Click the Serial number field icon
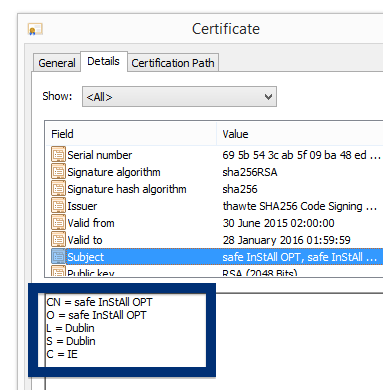The width and height of the screenshot is (383, 390). click(58, 155)
